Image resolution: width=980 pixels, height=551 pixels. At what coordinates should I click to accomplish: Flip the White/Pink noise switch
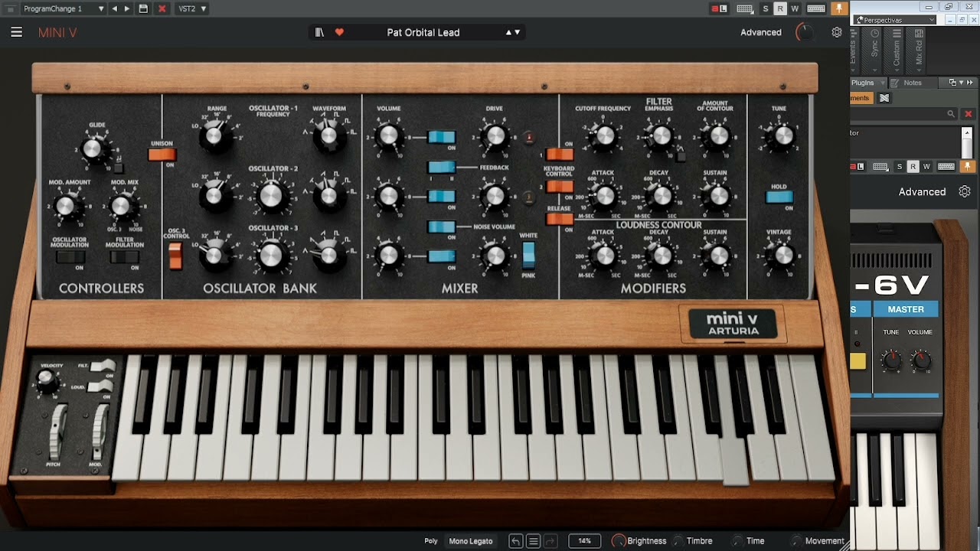(x=528, y=255)
